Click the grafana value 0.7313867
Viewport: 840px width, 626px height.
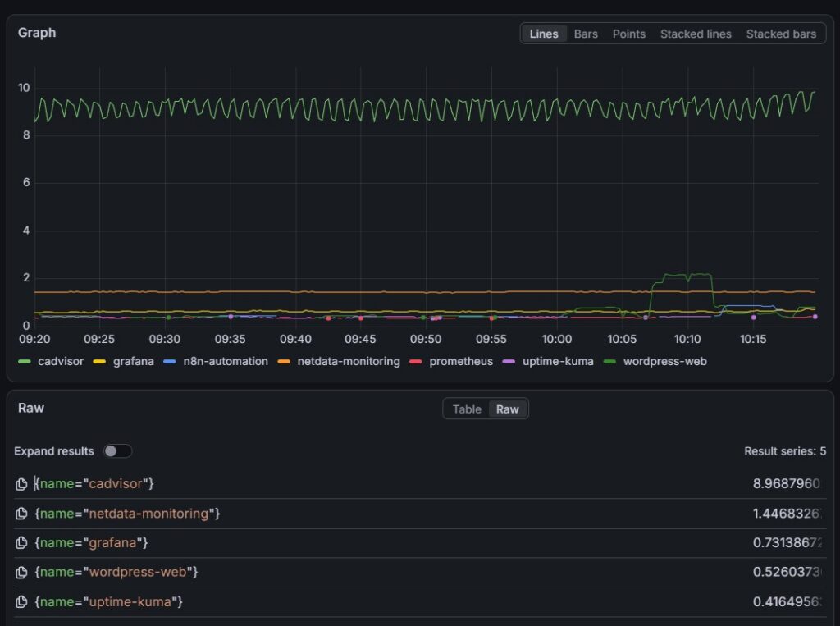pyautogui.click(x=787, y=543)
